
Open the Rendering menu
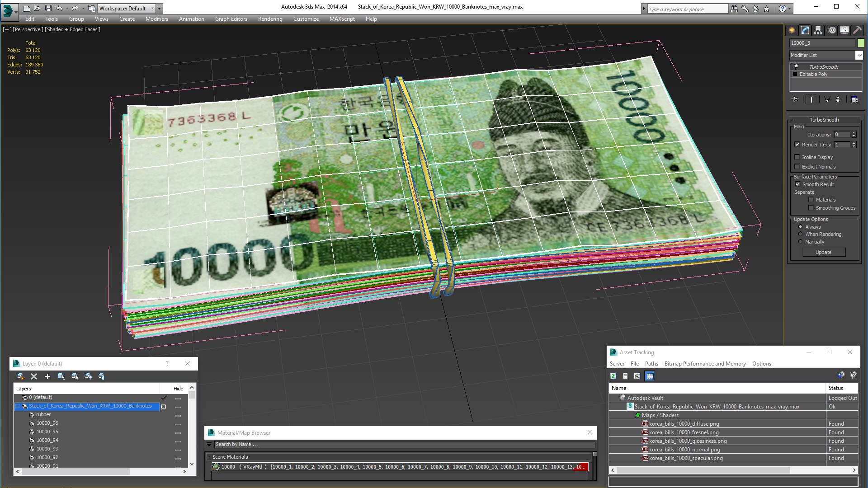point(270,19)
